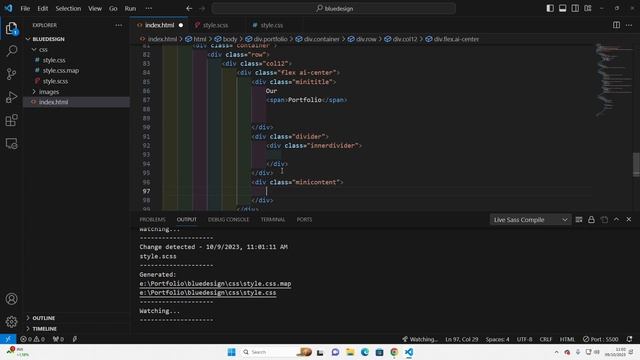Viewport: 640px width, 360px height.
Task: Select the index.html editor tab
Action: (159, 25)
